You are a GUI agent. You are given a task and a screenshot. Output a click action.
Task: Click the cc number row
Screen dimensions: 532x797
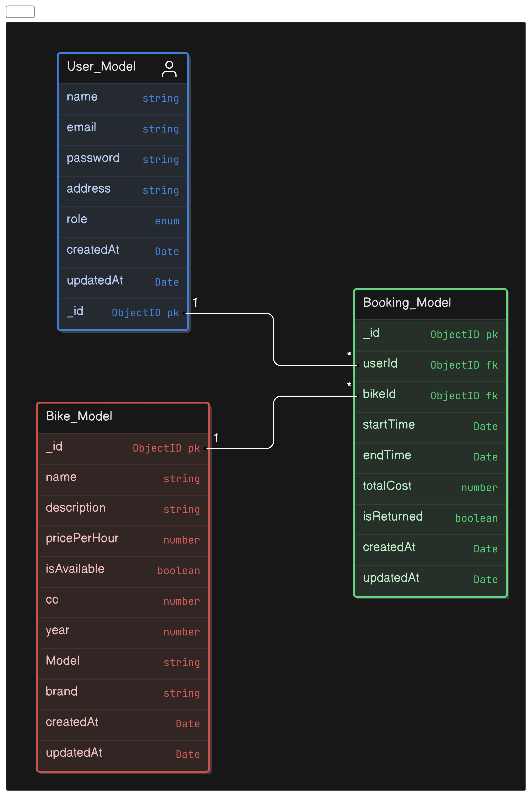click(123, 600)
